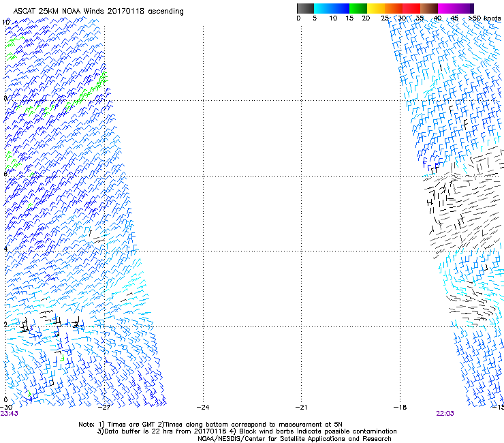The width and height of the screenshot is (504, 443).
Task: Click the longitude label '-24'
Action: coord(203,408)
